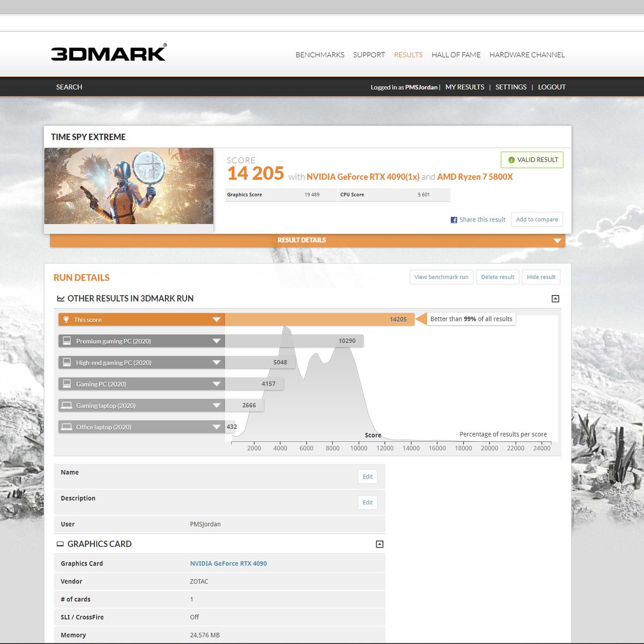Expand the This score dropdown arrow
The image size is (644, 644).
[216, 319]
